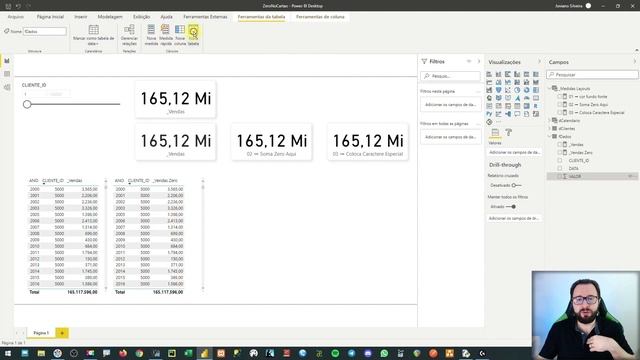Toggle the Manter todos os filtros switch
This screenshot has width=640, height=360.
[x=511, y=207]
